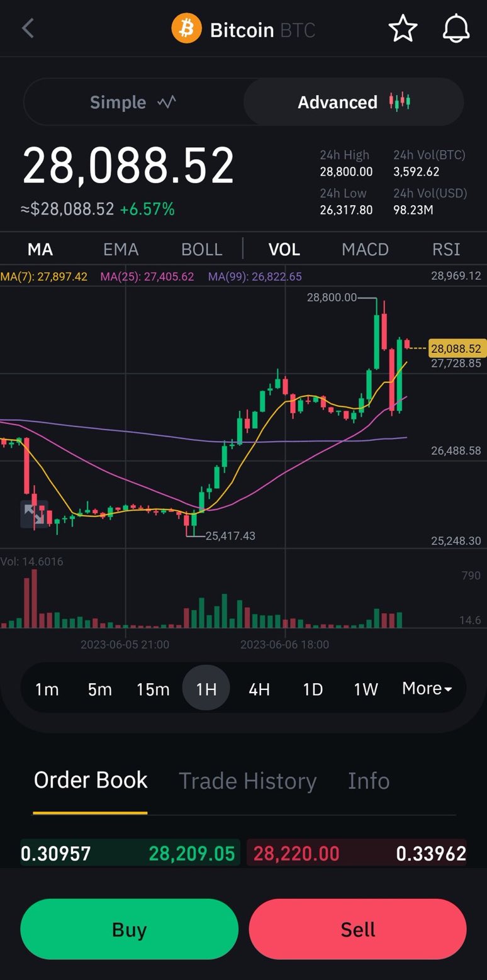Switch to Simple chart mode
The height and width of the screenshot is (980, 487).
pyautogui.click(x=133, y=102)
